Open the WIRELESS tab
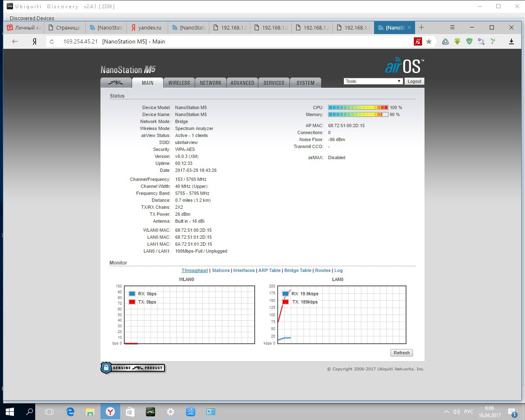The height and width of the screenshot is (420, 525). (179, 82)
